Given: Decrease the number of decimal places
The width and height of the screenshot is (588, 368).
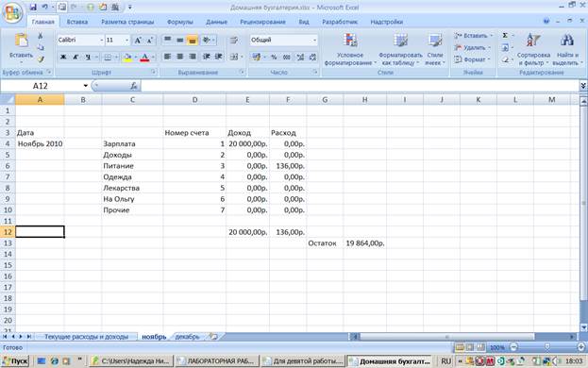Looking at the screenshot, I should click(x=312, y=57).
